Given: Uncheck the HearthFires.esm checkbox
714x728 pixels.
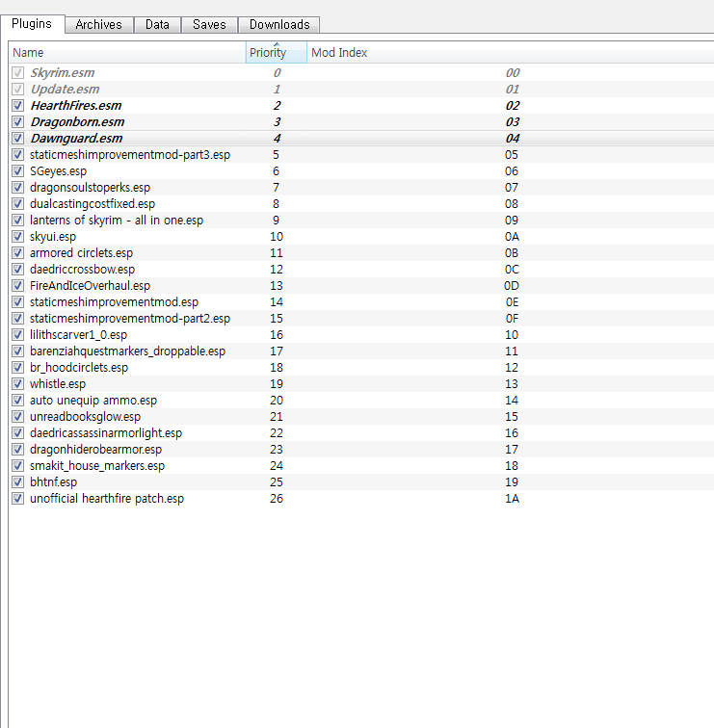Looking at the screenshot, I should [17, 106].
